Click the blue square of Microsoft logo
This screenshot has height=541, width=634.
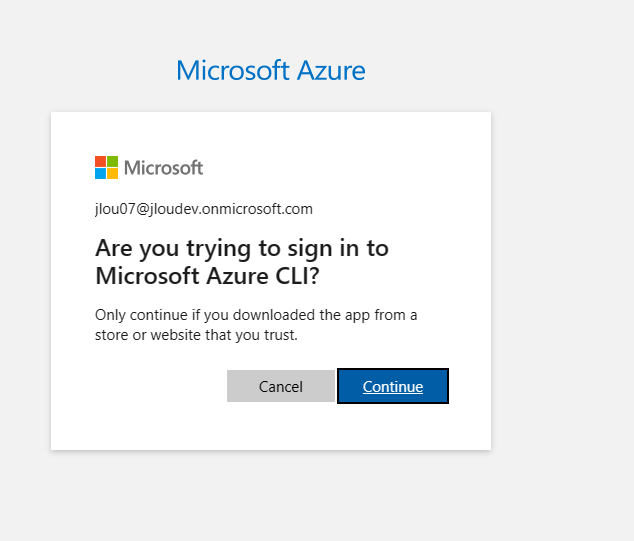pyautogui.click(x=100, y=173)
